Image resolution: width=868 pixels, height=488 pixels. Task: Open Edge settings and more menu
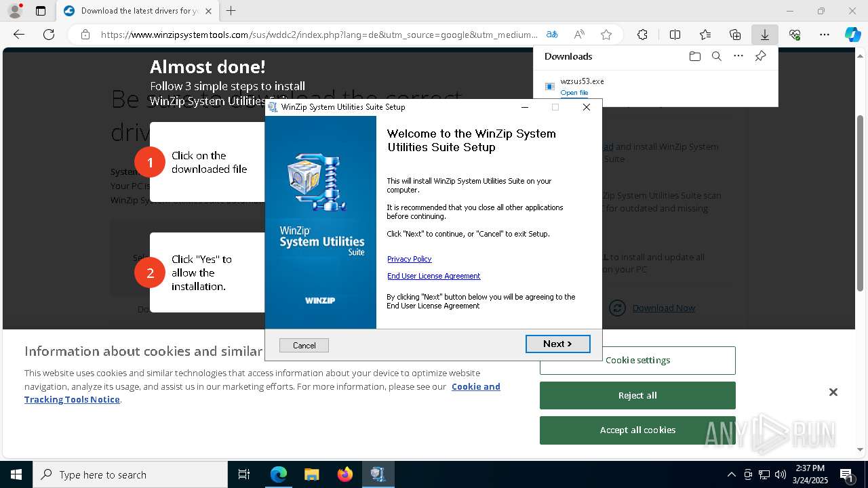coord(825,35)
